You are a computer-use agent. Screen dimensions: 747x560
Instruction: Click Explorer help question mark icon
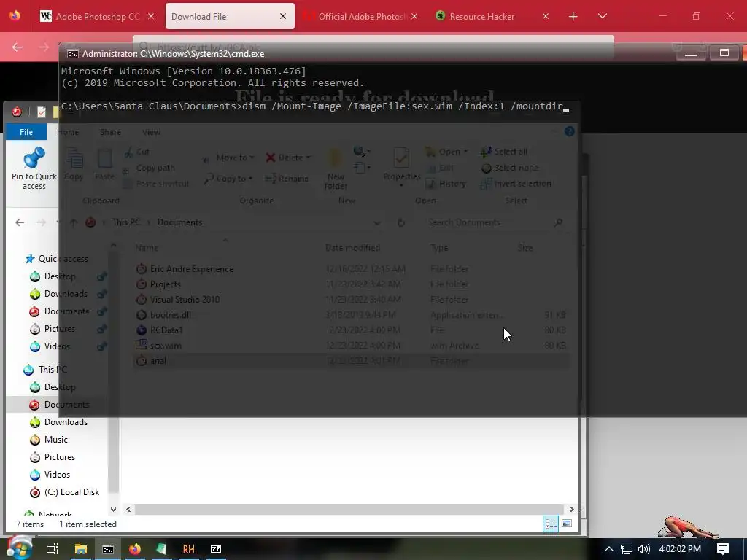coord(569,131)
